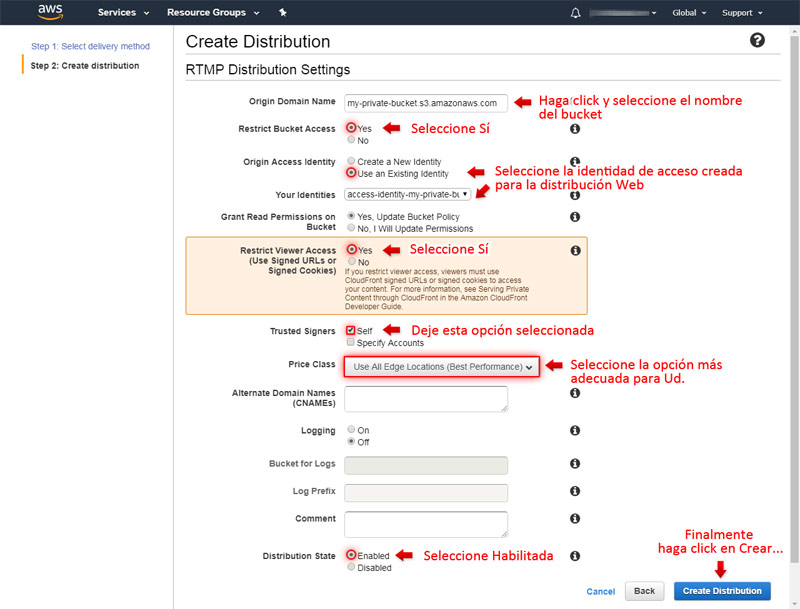Open the help question mark icon
This screenshot has width=800, height=609.
[x=757, y=40]
